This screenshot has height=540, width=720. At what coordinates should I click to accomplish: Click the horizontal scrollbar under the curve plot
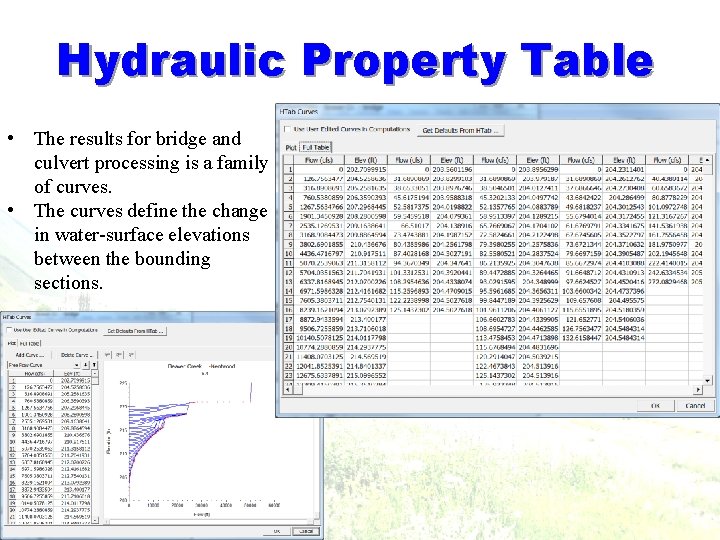[211, 522]
